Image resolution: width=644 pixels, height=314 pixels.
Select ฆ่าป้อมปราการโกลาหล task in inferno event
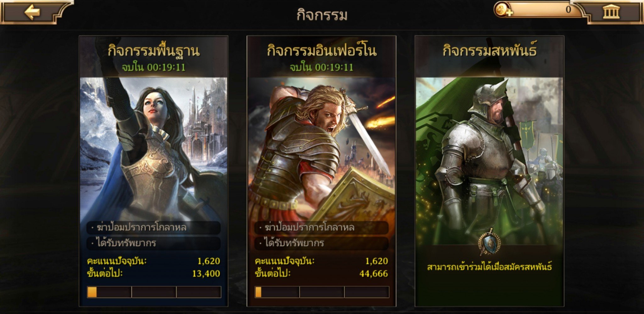[321, 228]
